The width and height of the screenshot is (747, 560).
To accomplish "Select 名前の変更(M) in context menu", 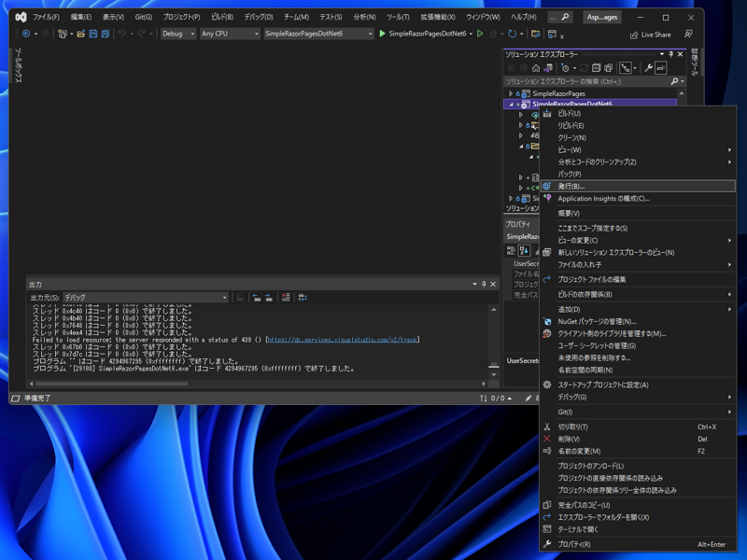I will click(x=638, y=451).
